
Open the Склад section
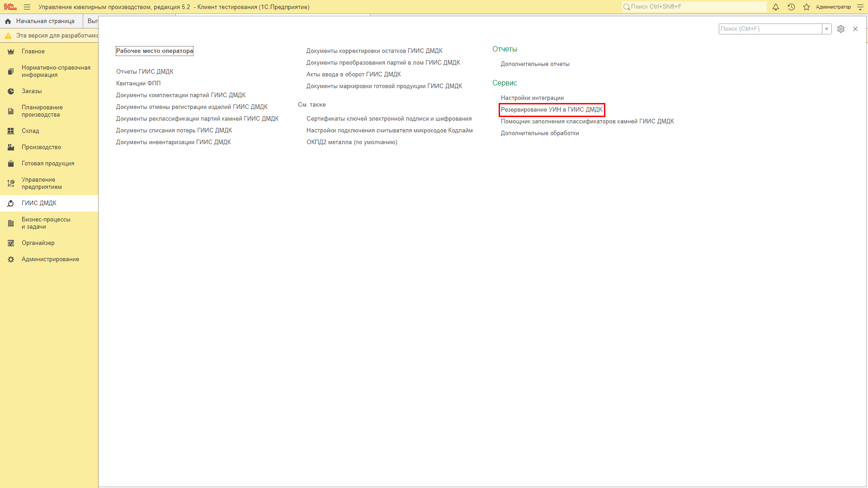click(x=30, y=131)
